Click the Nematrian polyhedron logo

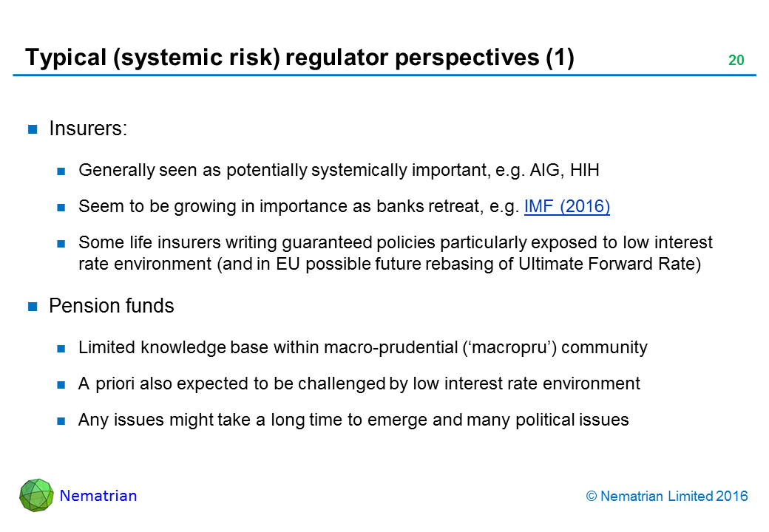click(x=36, y=495)
